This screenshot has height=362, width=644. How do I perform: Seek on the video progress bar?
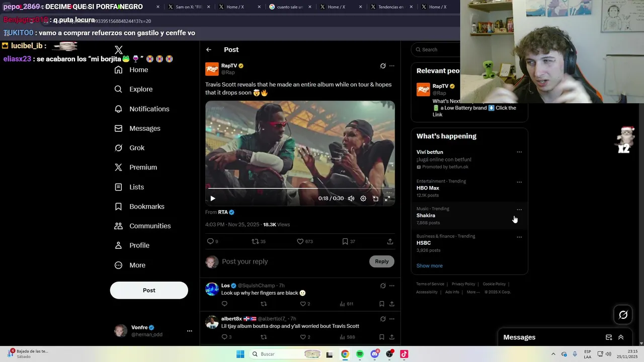[x=300, y=189]
